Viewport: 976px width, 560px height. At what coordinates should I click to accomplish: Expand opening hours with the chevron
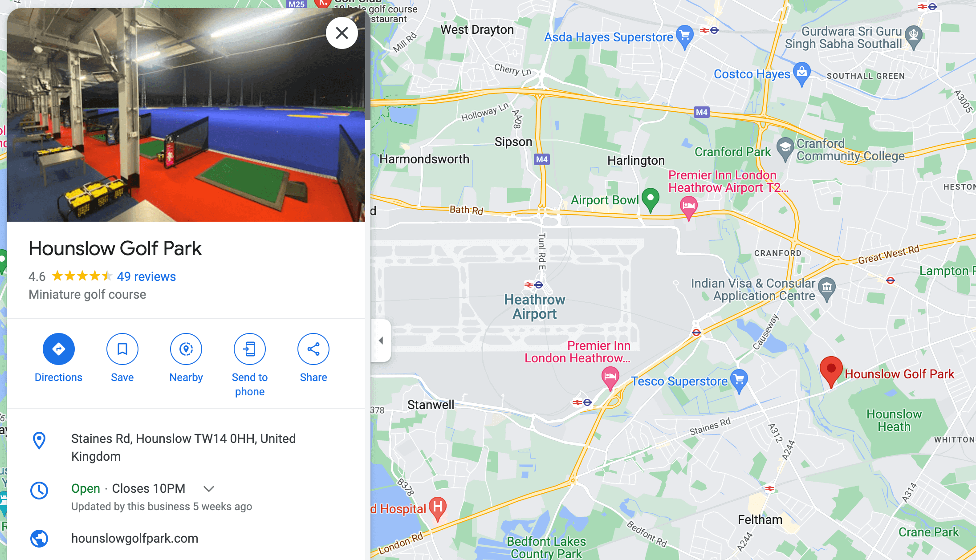coord(209,489)
